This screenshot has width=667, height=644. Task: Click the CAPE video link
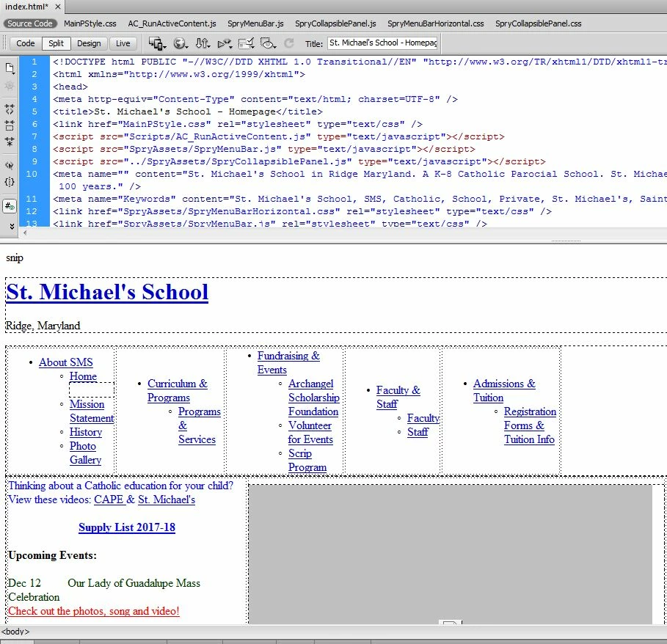tap(109, 499)
